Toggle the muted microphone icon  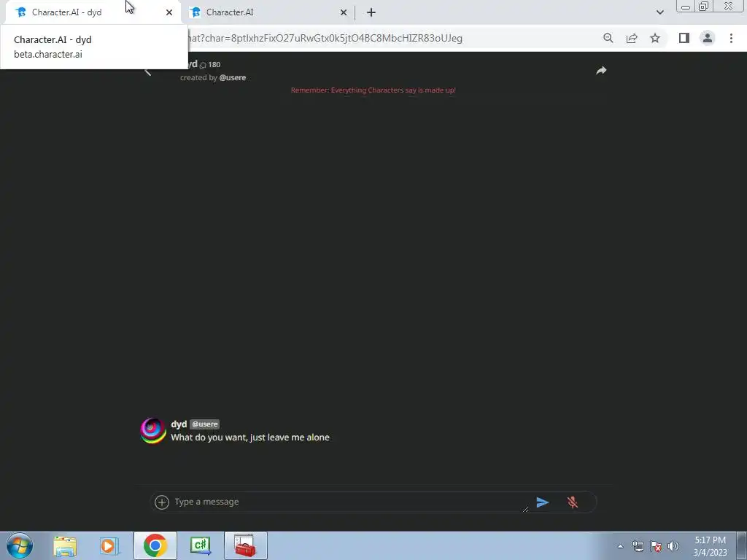tap(573, 502)
